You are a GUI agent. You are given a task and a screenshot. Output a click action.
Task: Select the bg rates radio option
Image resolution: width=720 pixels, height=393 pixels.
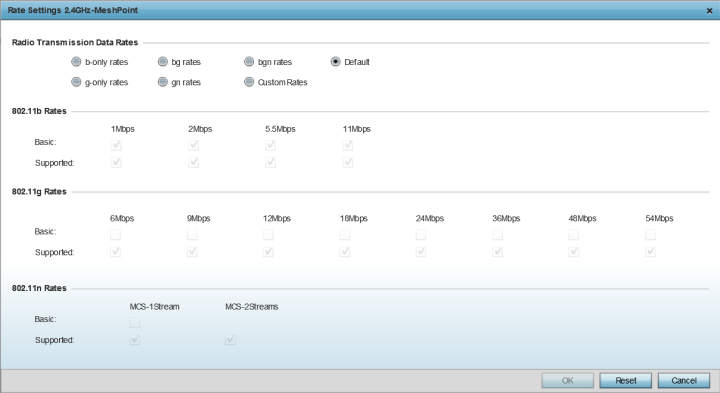pos(163,62)
